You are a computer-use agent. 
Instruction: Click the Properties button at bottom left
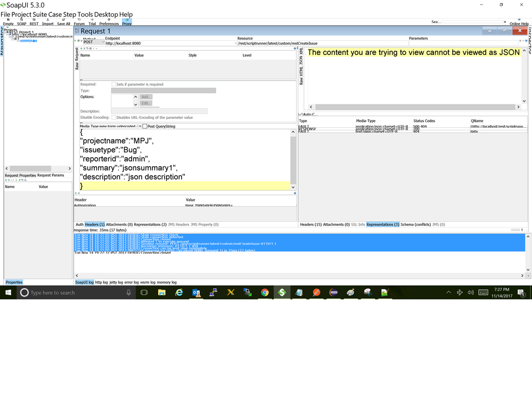[x=14, y=282]
